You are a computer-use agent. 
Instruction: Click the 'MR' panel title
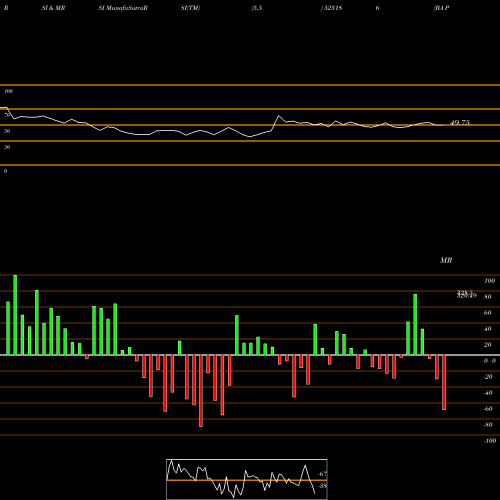[446, 260]
